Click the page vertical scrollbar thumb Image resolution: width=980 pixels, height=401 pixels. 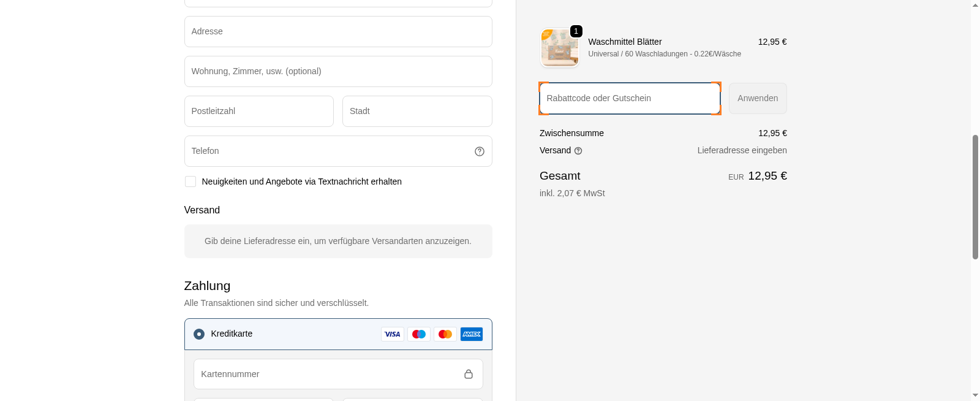[975, 196]
